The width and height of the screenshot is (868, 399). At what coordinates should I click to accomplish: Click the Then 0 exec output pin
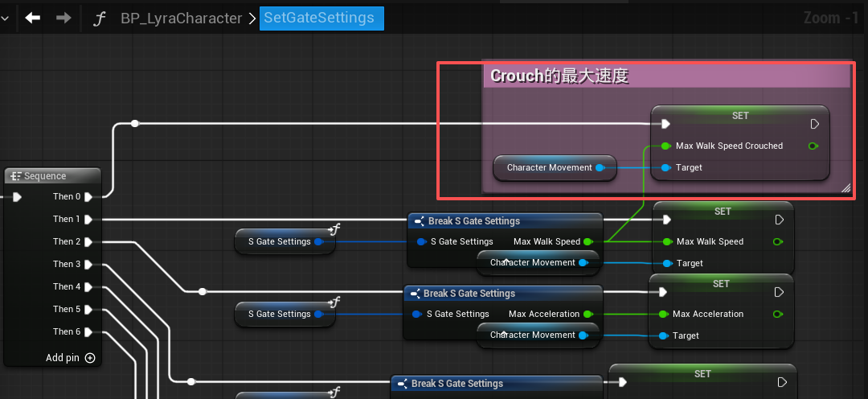pyautogui.click(x=88, y=197)
